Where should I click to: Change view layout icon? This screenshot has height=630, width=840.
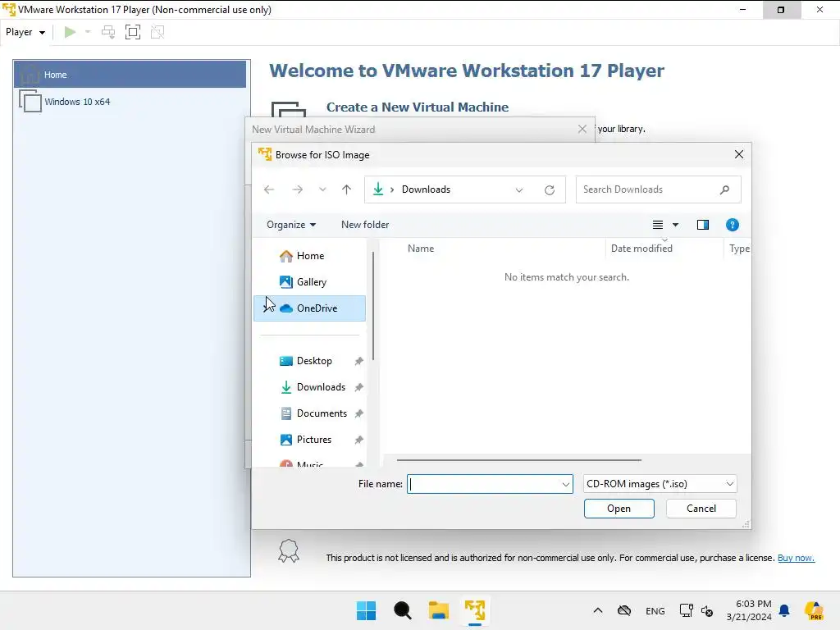(658, 225)
